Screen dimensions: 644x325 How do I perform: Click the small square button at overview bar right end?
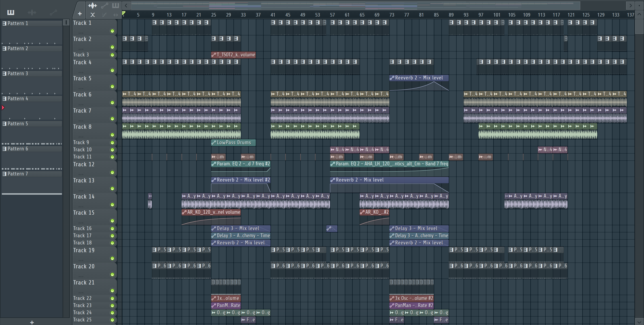(639, 5)
